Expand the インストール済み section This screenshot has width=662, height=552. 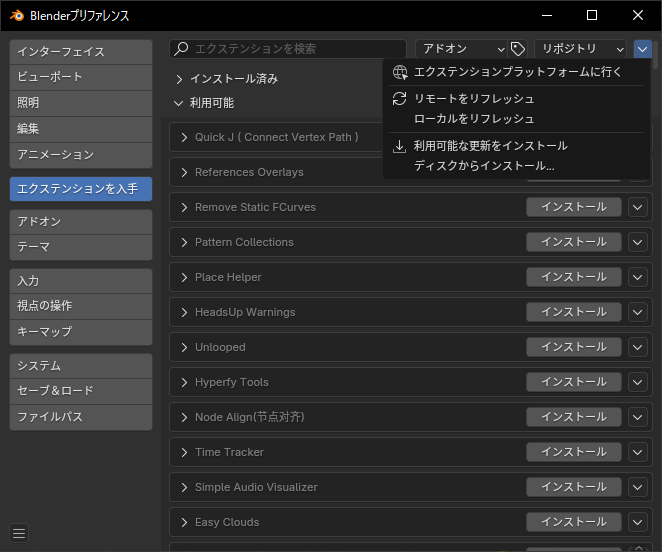[x=179, y=79]
